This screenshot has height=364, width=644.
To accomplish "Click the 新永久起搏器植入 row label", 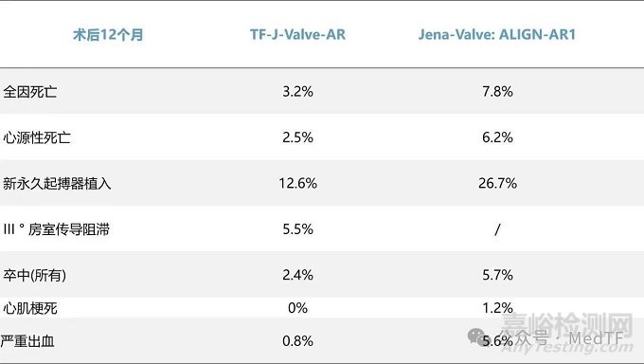I will click(57, 183).
